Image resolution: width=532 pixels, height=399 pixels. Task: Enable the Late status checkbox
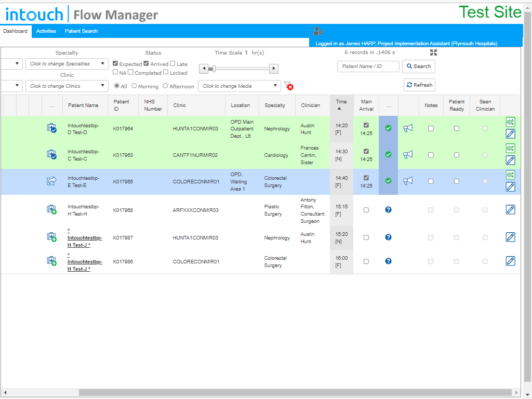pos(172,63)
